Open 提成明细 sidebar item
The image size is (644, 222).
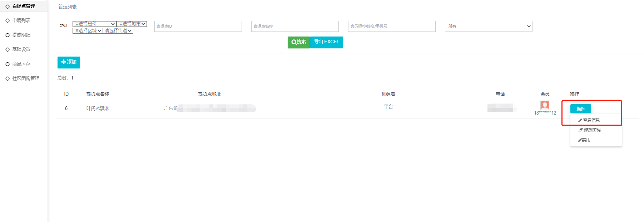pyautogui.click(x=21, y=35)
